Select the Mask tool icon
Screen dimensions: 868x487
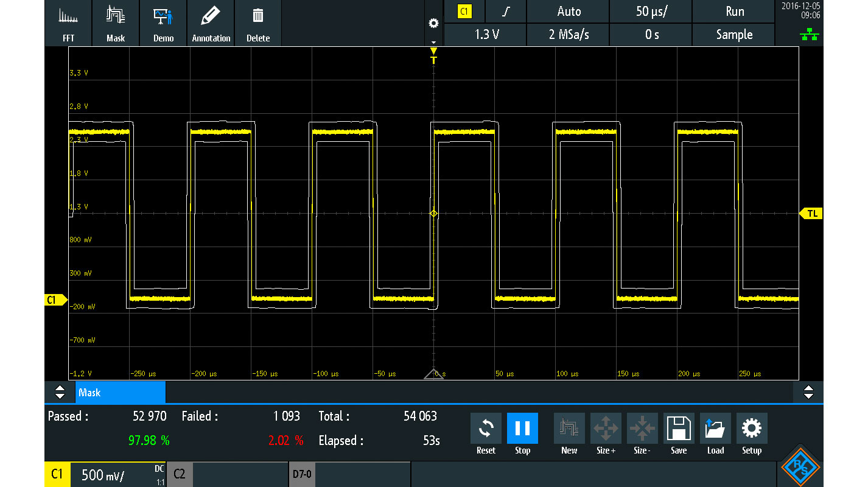pos(116,23)
